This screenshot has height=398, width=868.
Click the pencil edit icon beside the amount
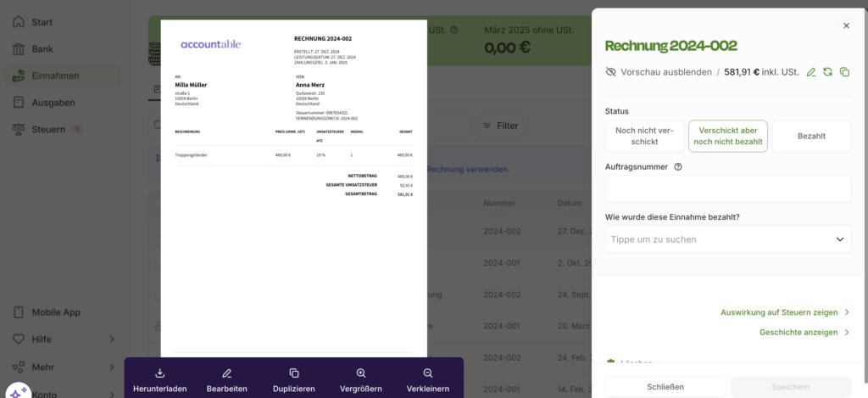pos(811,72)
